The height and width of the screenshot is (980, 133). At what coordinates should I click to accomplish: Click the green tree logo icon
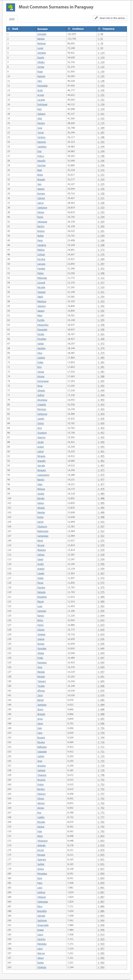coord(11,7)
